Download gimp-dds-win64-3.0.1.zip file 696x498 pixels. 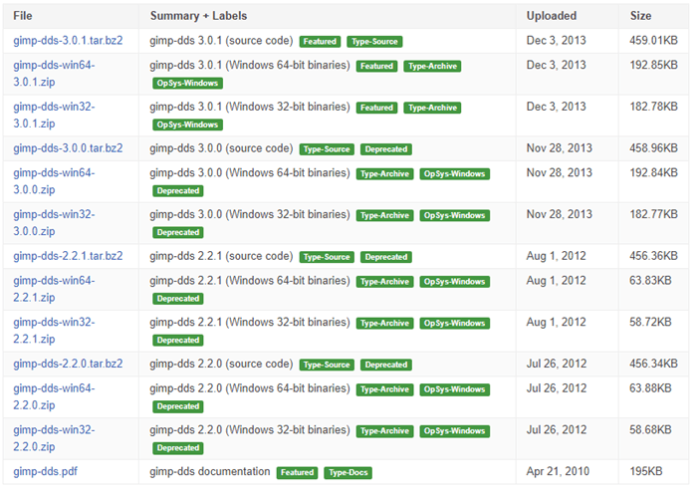[54, 74]
